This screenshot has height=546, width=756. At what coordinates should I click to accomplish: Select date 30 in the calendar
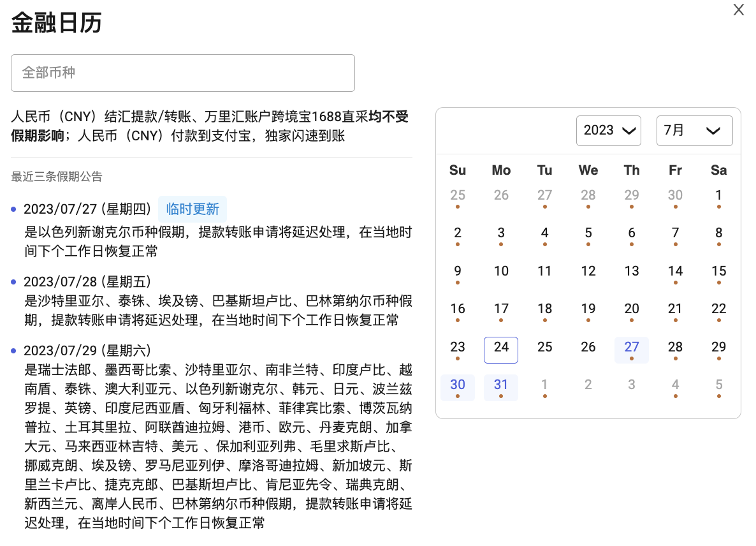click(458, 385)
